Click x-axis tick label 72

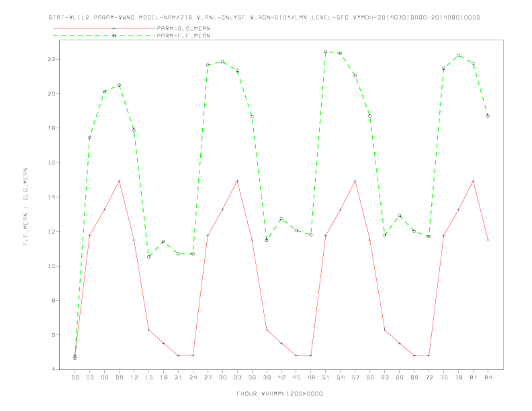click(x=429, y=377)
